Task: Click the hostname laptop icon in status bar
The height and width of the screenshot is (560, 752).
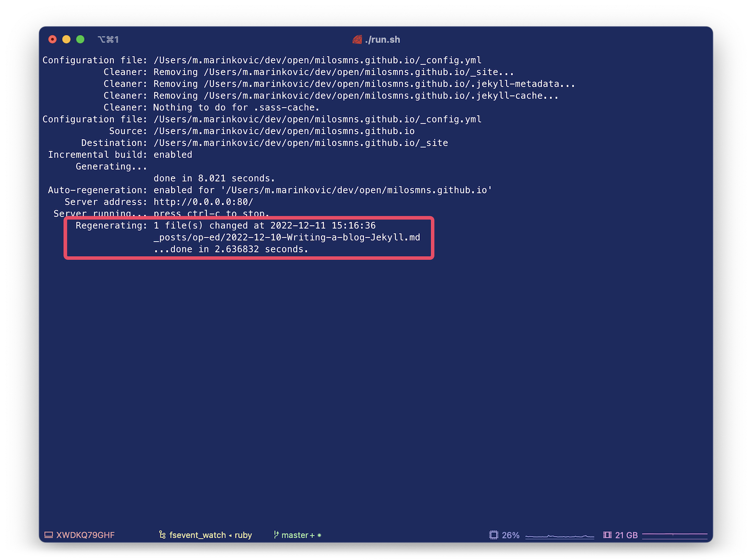Action: coord(49,535)
